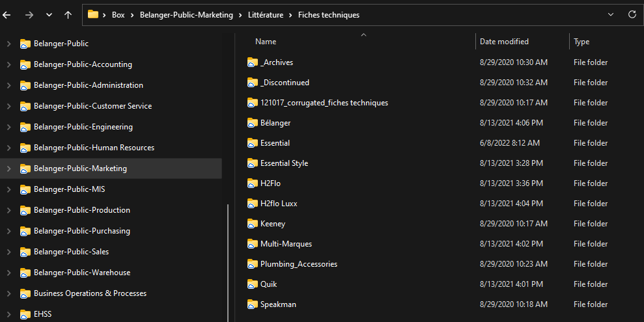The height and width of the screenshot is (322, 644).
Task: Go forward with the right arrow button
Action: (29, 15)
